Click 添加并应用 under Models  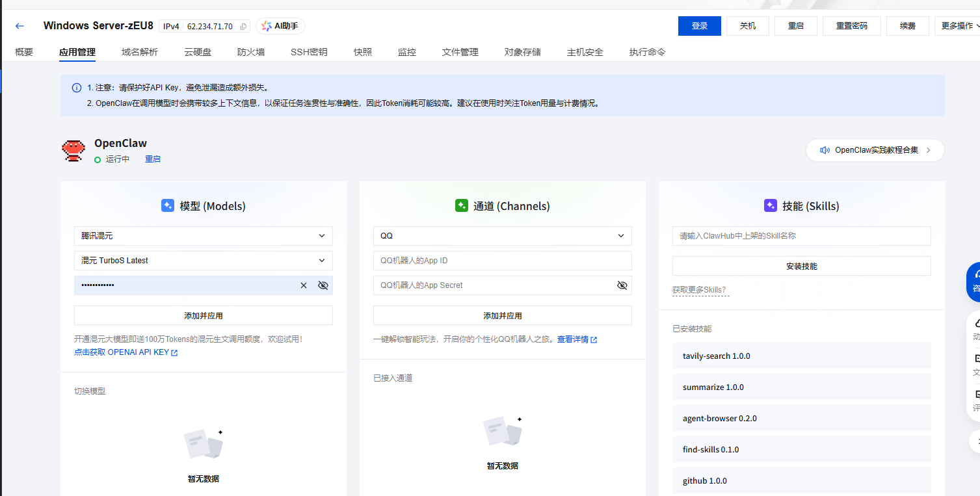click(x=204, y=315)
